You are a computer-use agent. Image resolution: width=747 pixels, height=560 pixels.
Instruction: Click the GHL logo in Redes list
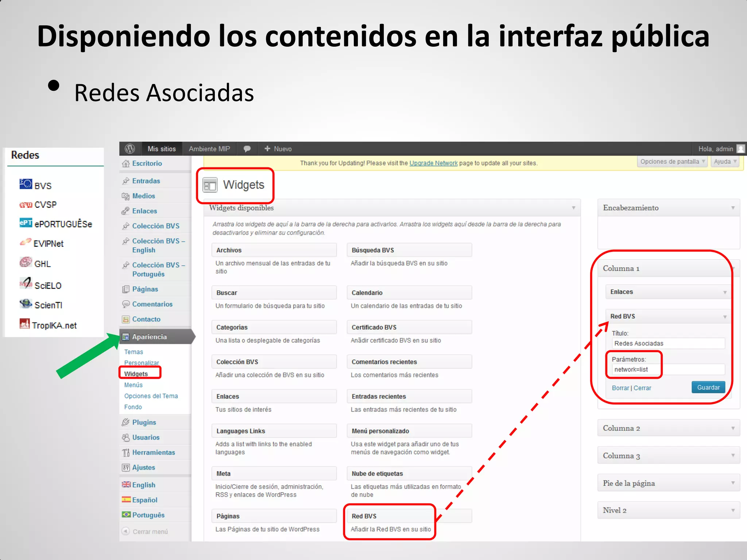click(26, 262)
